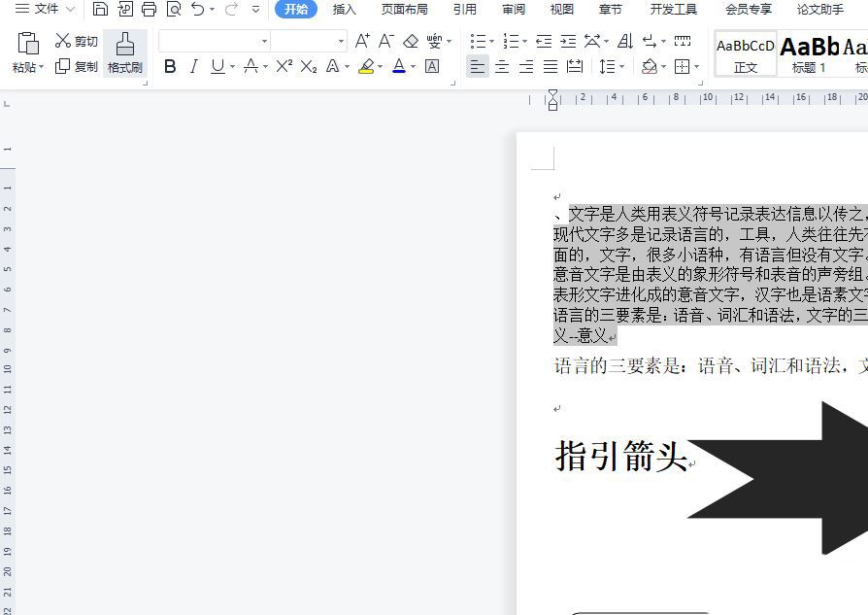Select align left
The height and width of the screenshot is (615, 868).
coord(477,66)
